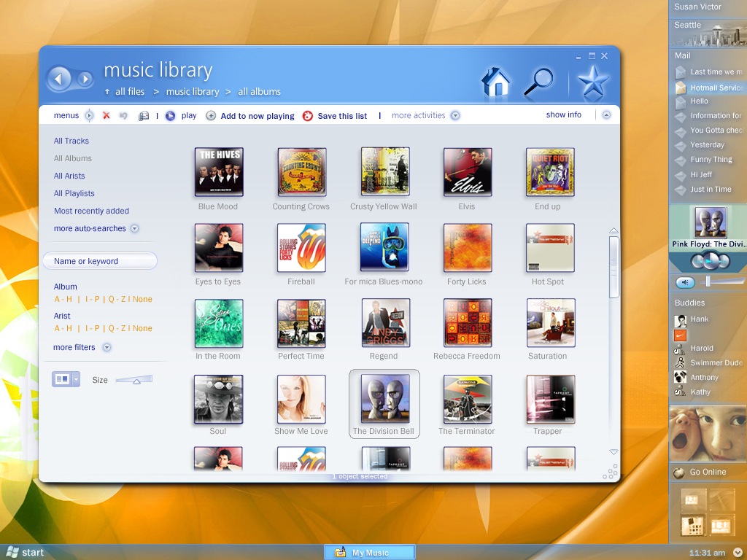Click the red X delete icon
The width and height of the screenshot is (747, 560).
tap(107, 116)
